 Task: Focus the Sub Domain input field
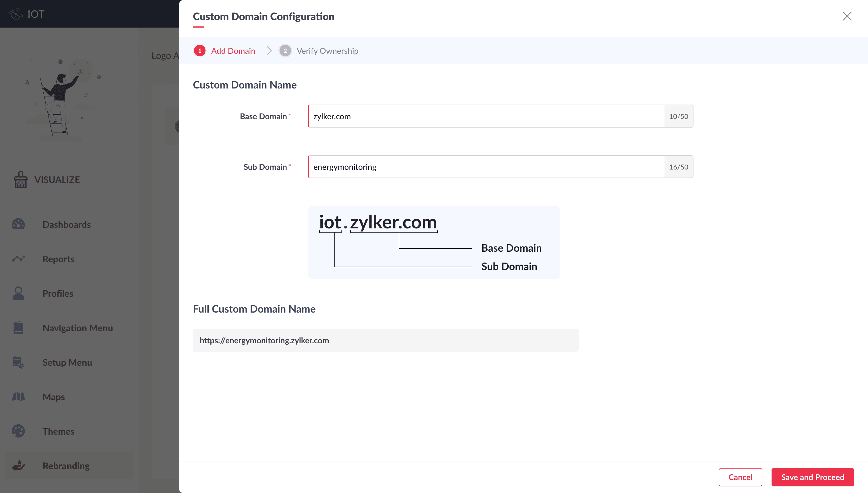[x=485, y=167]
